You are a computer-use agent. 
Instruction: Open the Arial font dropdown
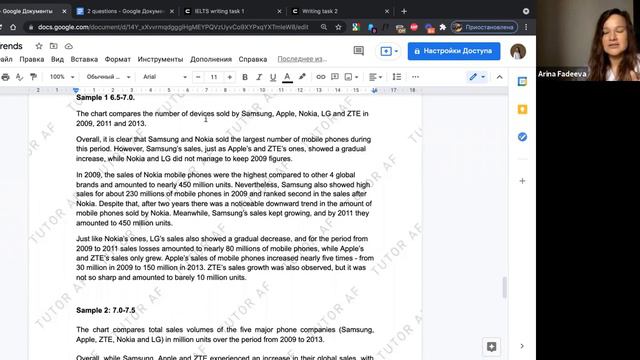click(165, 77)
